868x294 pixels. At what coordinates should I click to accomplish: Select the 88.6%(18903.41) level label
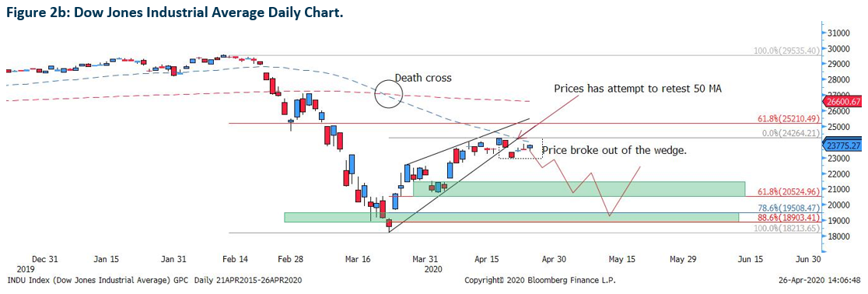786,219
